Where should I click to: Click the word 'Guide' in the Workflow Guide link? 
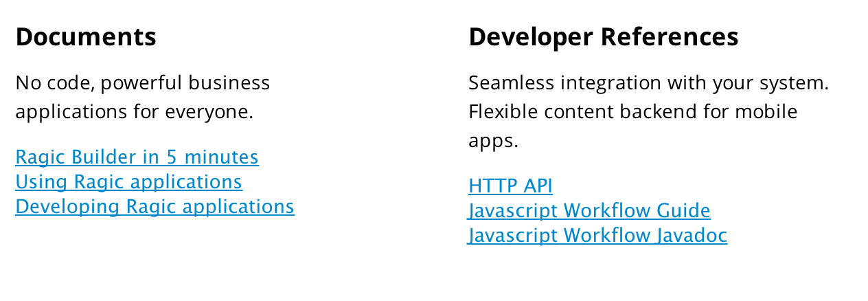point(683,211)
